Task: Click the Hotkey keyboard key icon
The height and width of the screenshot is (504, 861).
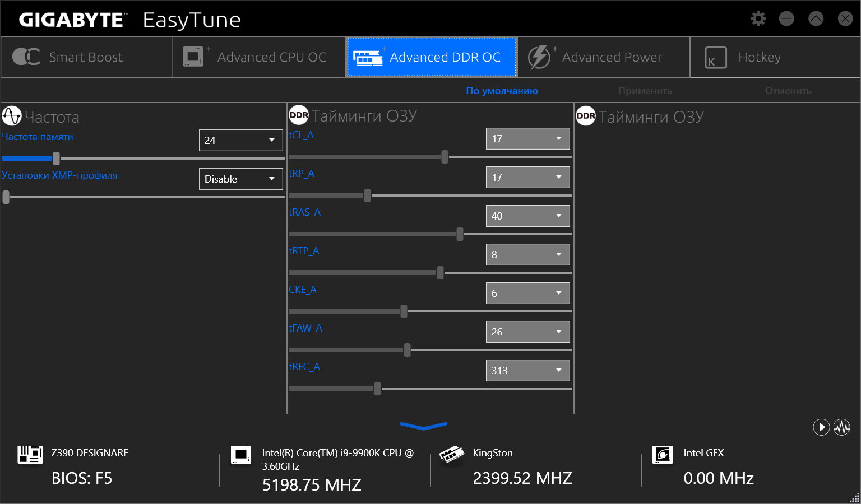Action: [716, 58]
